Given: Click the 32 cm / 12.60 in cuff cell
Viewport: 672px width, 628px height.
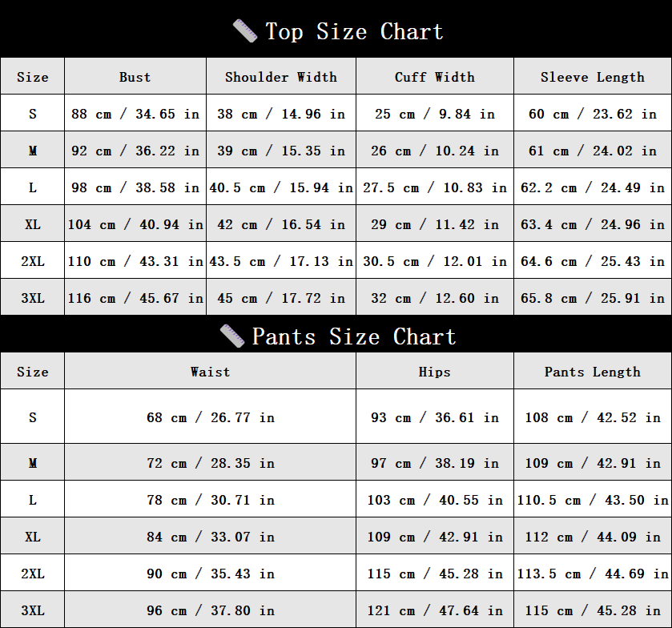Looking at the screenshot, I should click(x=435, y=298).
